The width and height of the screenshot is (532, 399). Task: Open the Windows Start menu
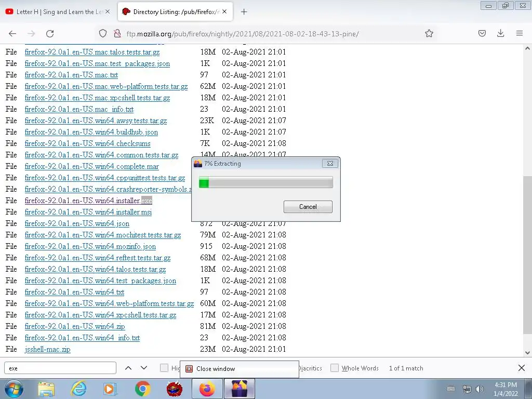click(x=14, y=389)
